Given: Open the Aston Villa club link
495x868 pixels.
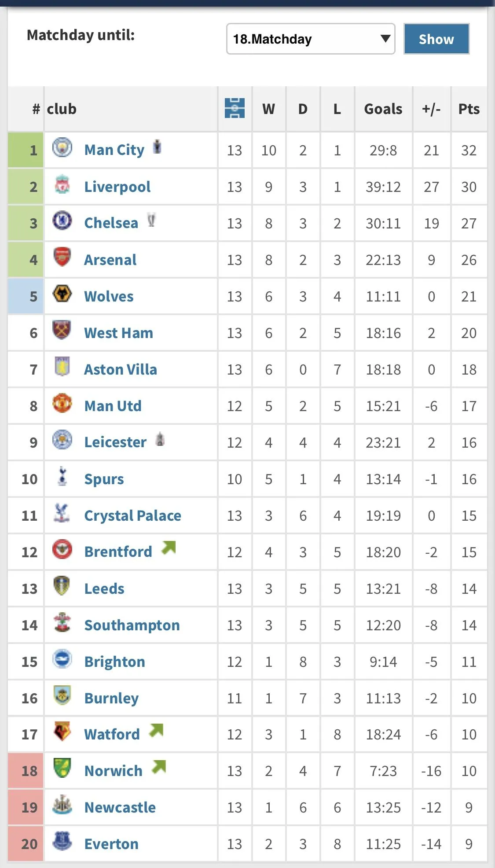Looking at the screenshot, I should [120, 370].
